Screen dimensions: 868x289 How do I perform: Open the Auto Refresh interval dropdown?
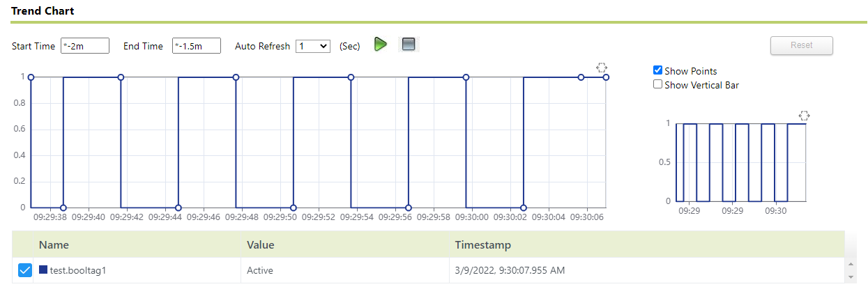(x=312, y=45)
